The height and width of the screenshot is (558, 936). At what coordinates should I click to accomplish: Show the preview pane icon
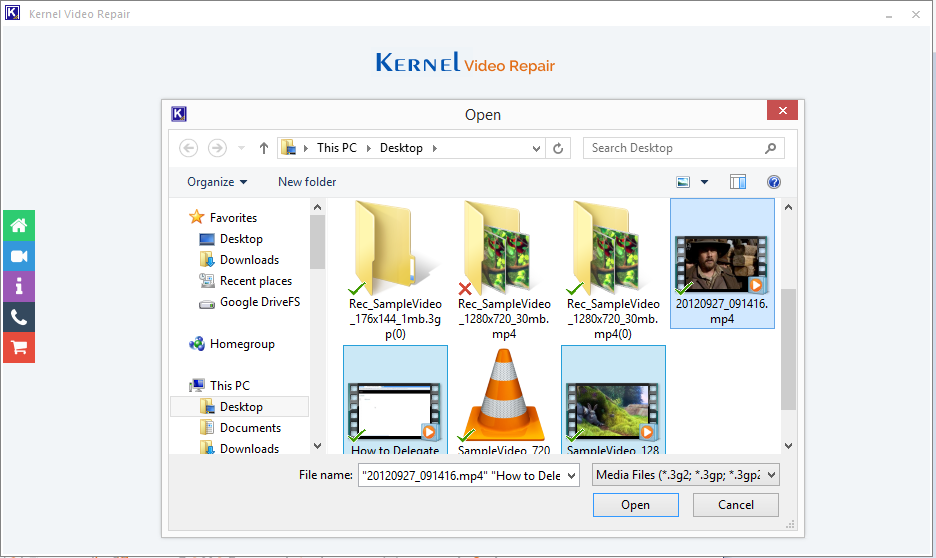[x=738, y=182]
